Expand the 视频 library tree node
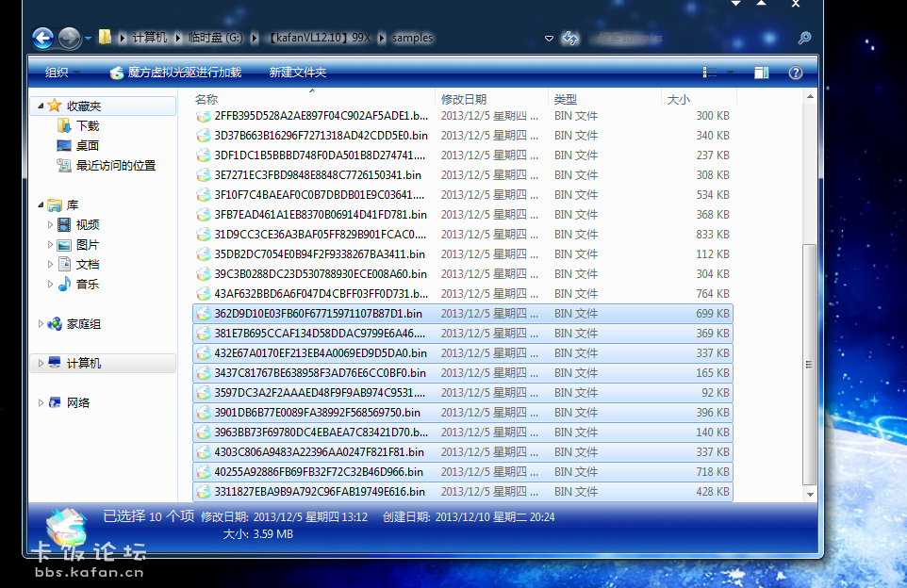 [51, 225]
